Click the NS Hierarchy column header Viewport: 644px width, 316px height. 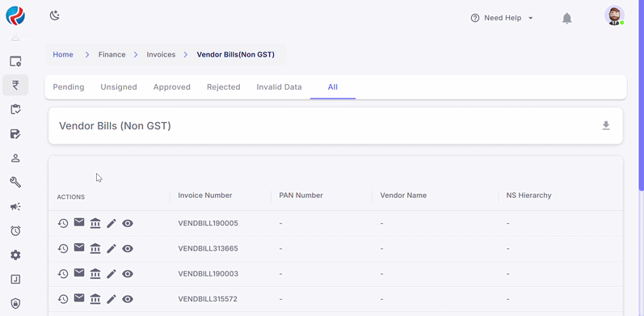(x=529, y=196)
